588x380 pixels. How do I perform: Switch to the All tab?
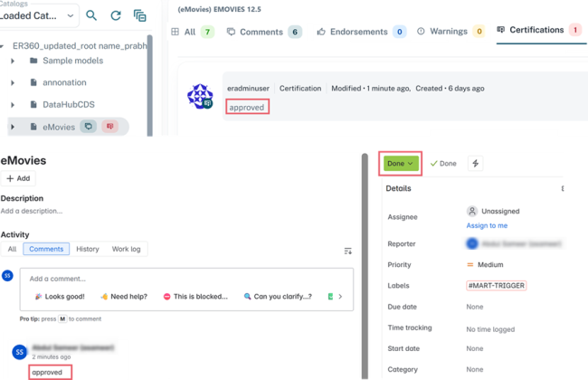[x=193, y=32]
